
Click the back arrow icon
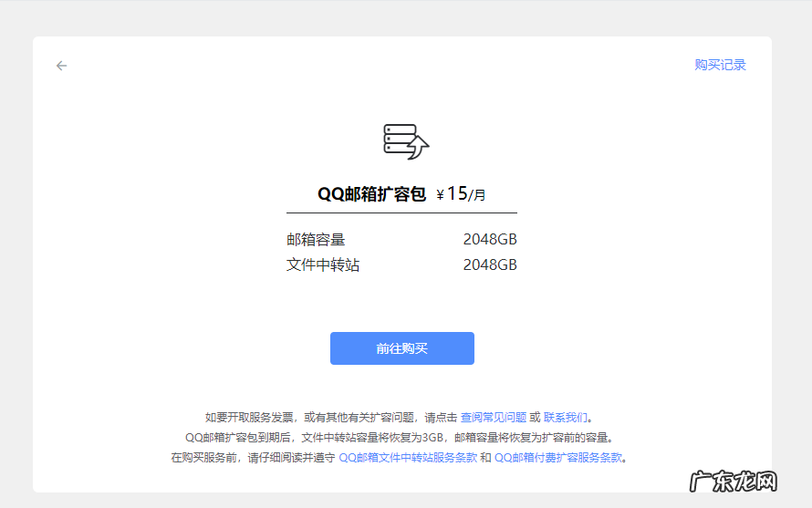click(61, 66)
